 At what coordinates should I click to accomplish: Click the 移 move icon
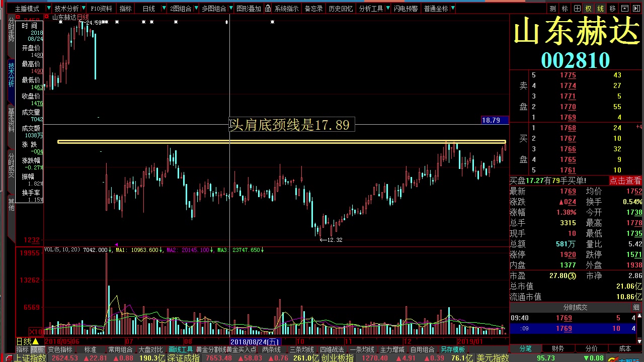click(x=612, y=9)
